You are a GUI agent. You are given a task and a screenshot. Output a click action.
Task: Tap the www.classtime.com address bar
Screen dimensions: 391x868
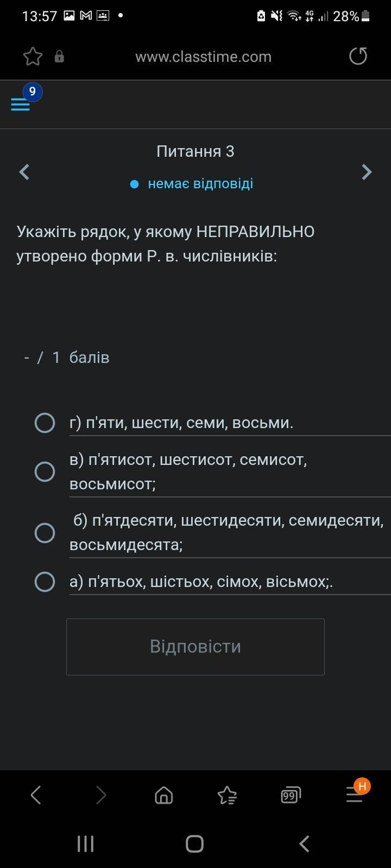203,56
